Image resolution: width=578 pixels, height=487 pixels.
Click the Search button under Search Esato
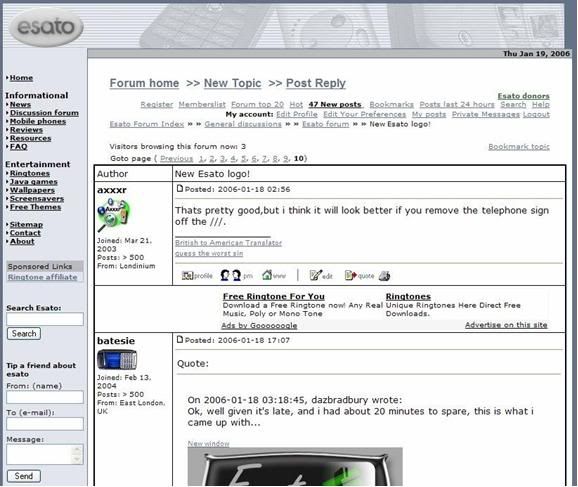(x=24, y=333)
